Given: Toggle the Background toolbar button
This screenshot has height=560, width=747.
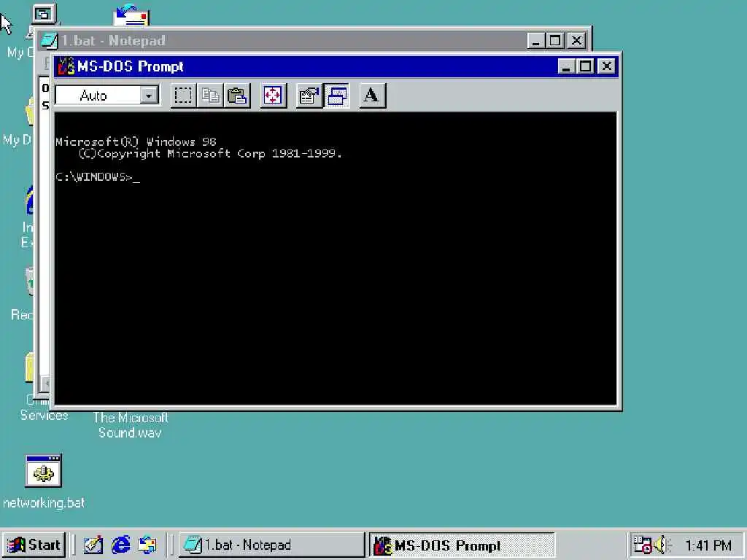Looking at the screenshot, I should coord(337,96).
